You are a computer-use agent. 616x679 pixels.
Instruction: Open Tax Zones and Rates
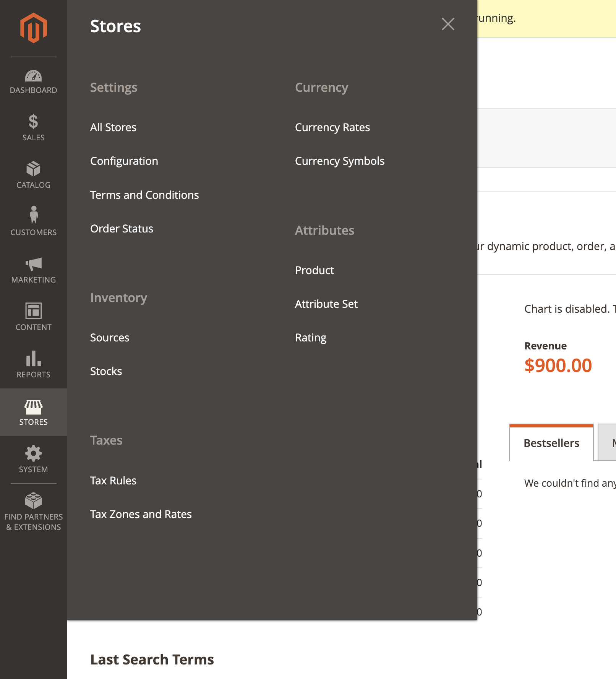pos(141,514)
